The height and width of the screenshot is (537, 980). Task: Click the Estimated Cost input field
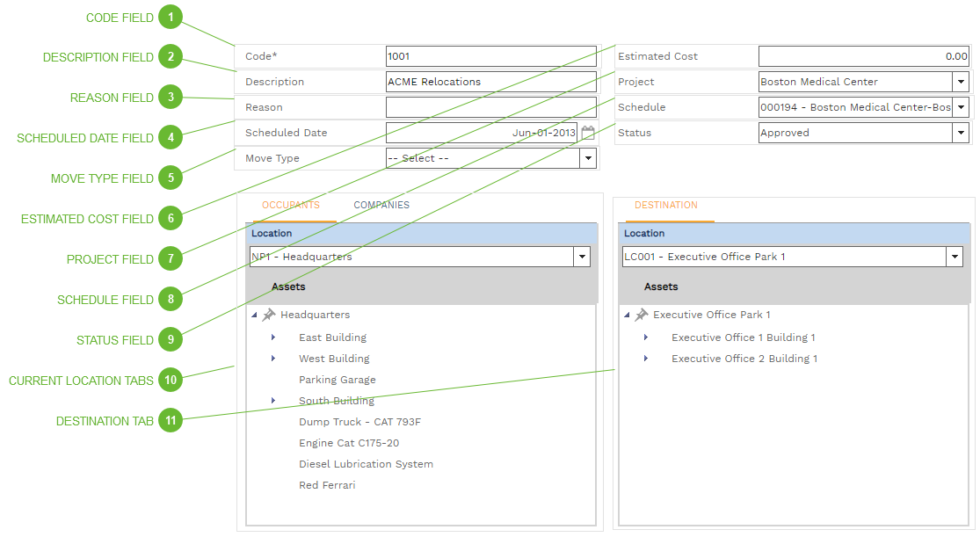pos(863,56)
